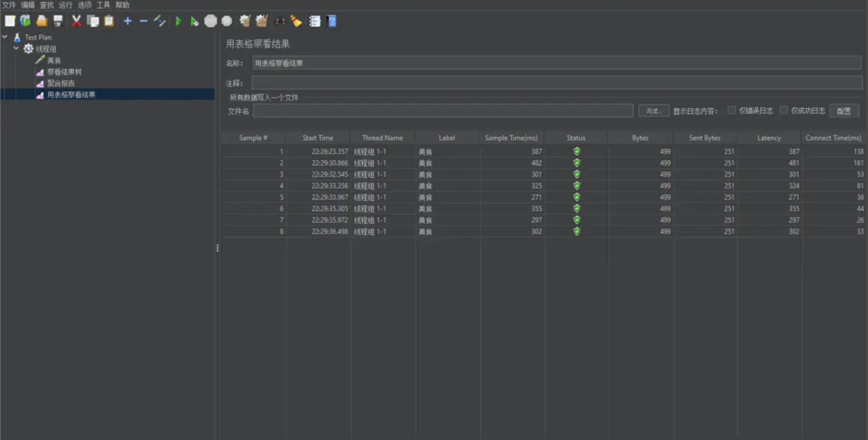Click the Cut scissors icon
This screenshot has width=868, height=440.
click(x=76, y=21)
